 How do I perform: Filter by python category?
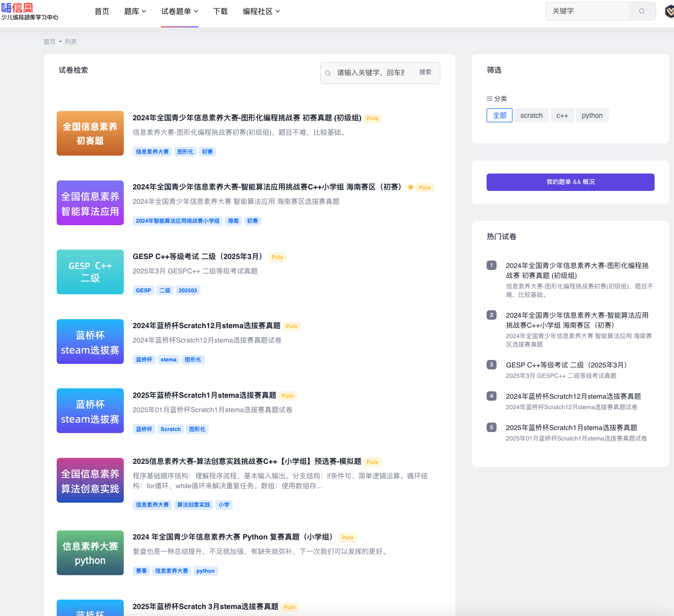click(592, 115)
